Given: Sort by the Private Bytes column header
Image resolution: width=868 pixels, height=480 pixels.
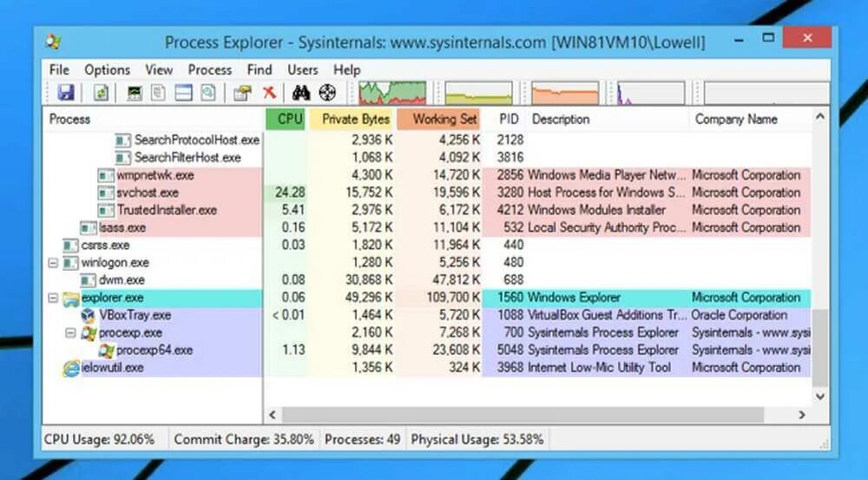Looking at the screenshot, I should coord(351,119).
